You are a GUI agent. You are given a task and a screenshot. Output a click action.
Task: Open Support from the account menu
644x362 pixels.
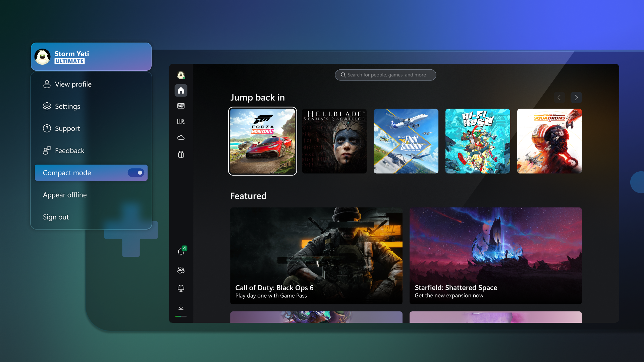point(67,128)
